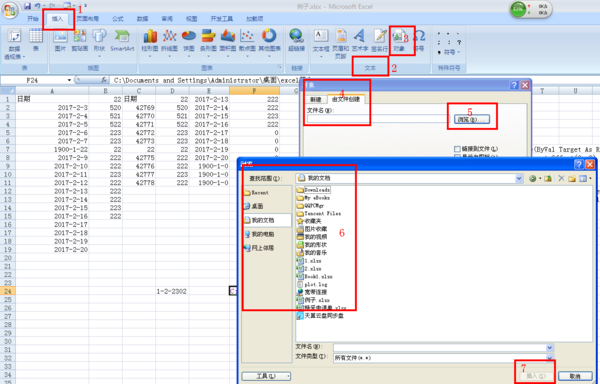Switch to the View (视图) tab
600x384 pixels.
click(191, 19)
